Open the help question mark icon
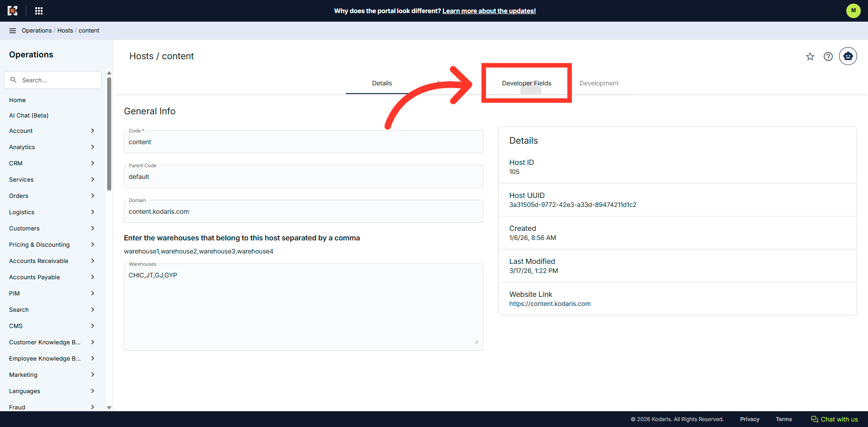The image size is (868, 427). [828, 56]
